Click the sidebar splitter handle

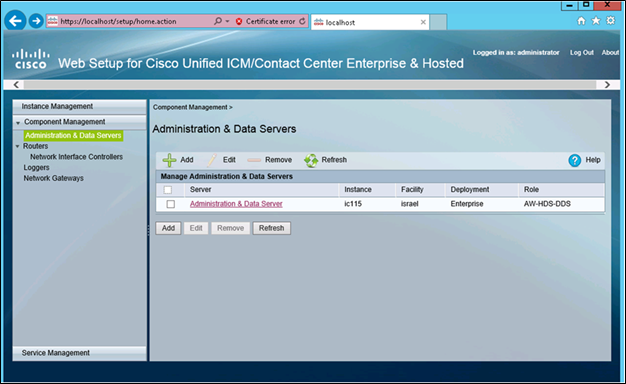(148, 230)
